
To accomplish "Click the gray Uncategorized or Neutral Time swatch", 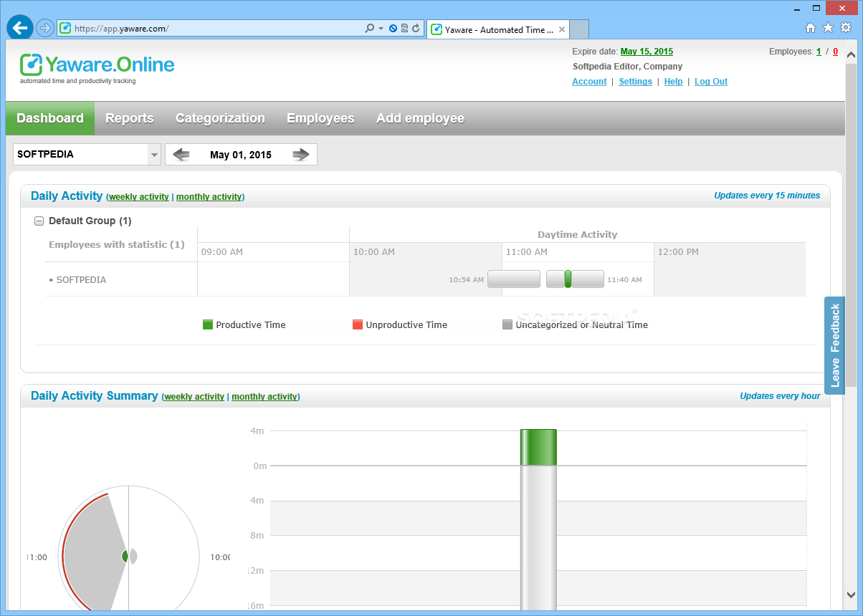I will pos(507,324).
